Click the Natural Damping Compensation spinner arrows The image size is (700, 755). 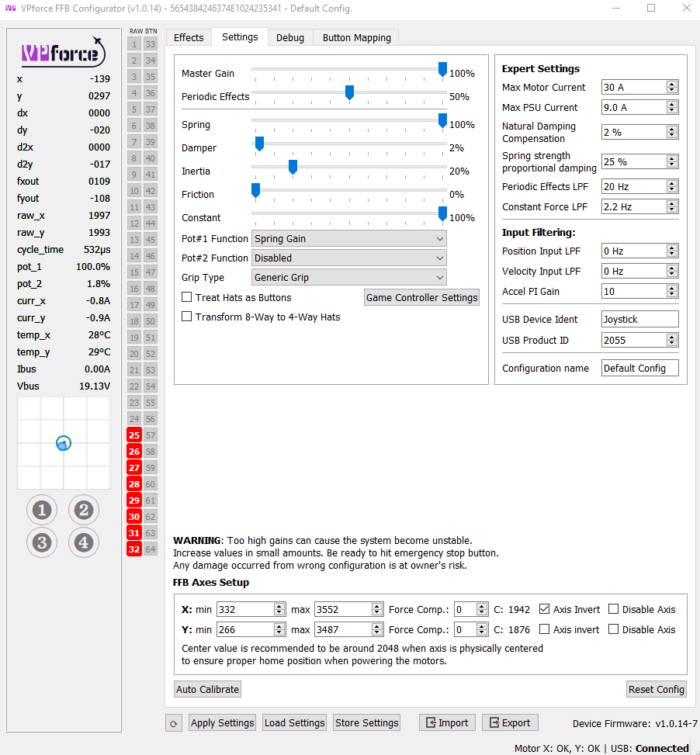click(672, 132)
